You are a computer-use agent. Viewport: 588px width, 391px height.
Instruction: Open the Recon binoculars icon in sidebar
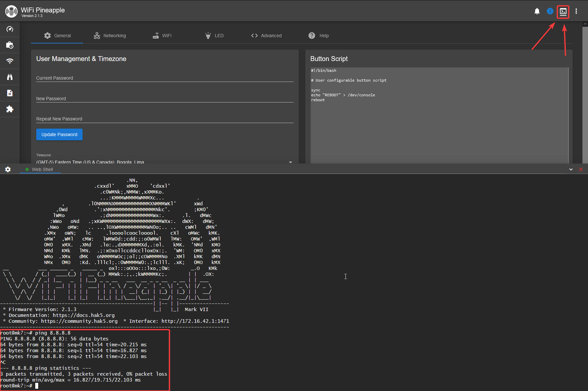10,77
